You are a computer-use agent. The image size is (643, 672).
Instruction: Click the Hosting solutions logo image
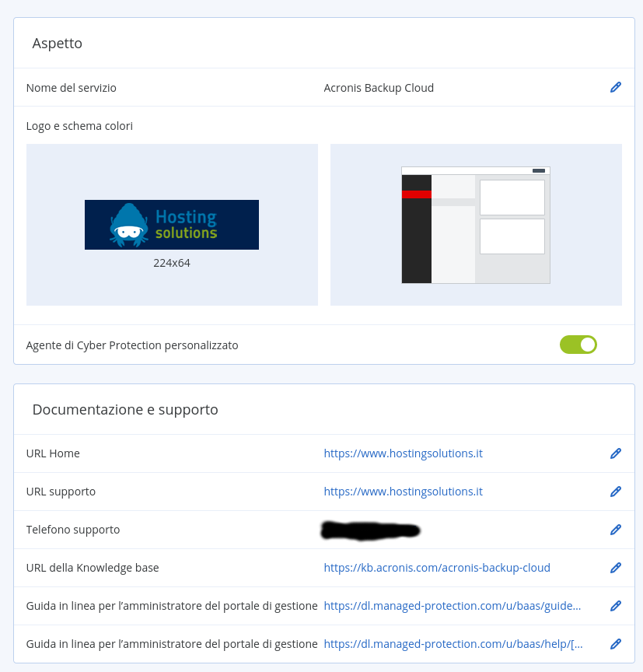pos(172,225)
